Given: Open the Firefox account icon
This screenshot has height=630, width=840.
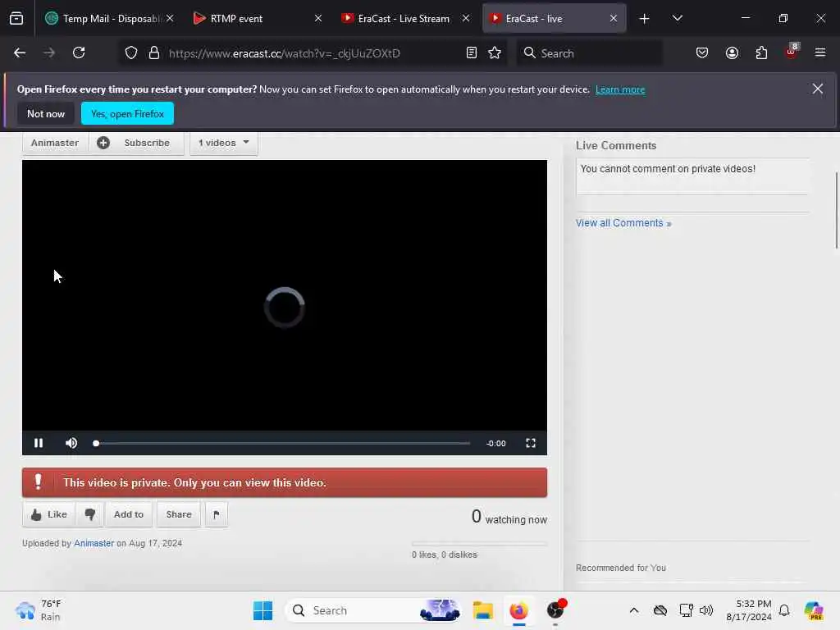Looking at the screenshot, I should (732, 52).
